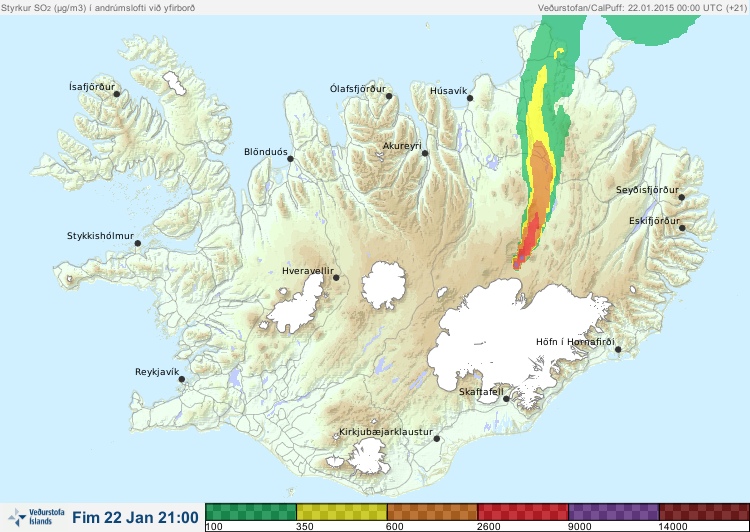Click the 'Kirkjubæjarklaustur' label
The image size is (750, 532).
coord(386,432)
